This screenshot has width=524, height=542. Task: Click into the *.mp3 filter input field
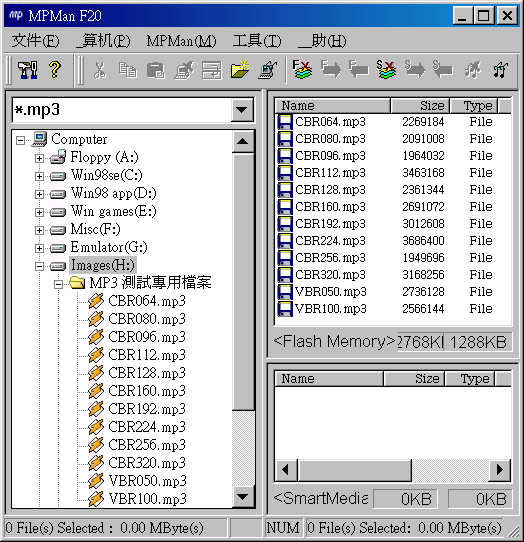coord(122,110)
